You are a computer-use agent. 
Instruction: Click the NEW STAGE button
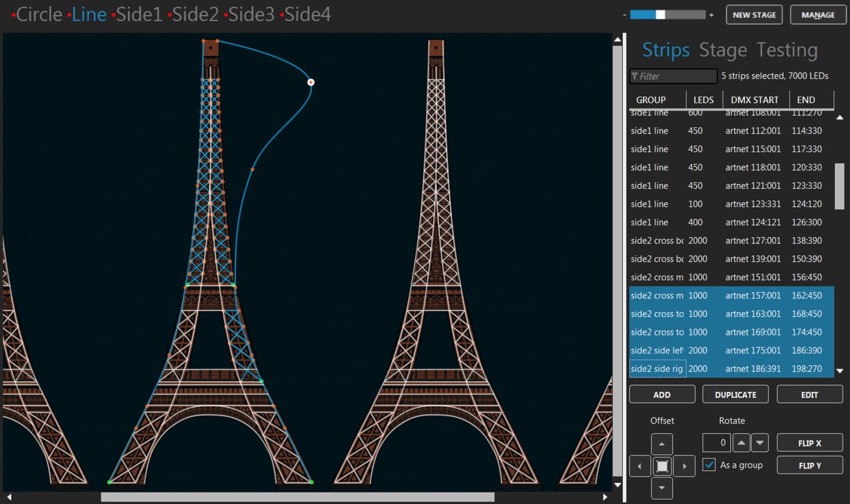[x=754, y=15]
